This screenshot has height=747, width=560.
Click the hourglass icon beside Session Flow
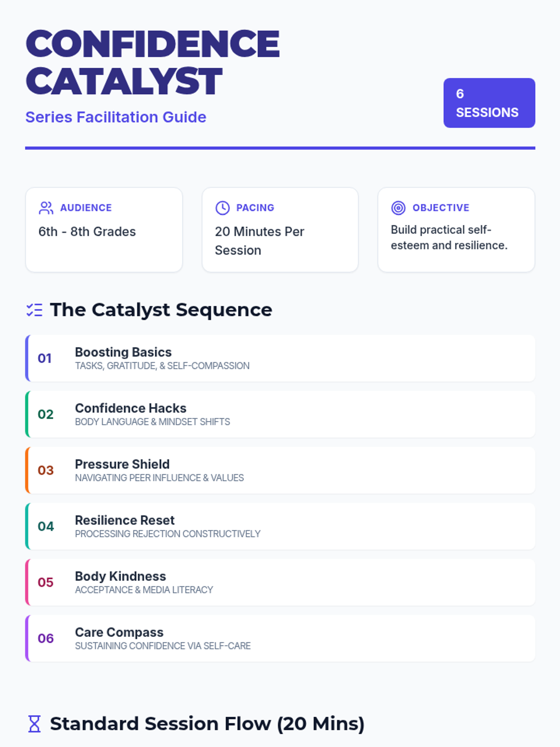[35, 724]
